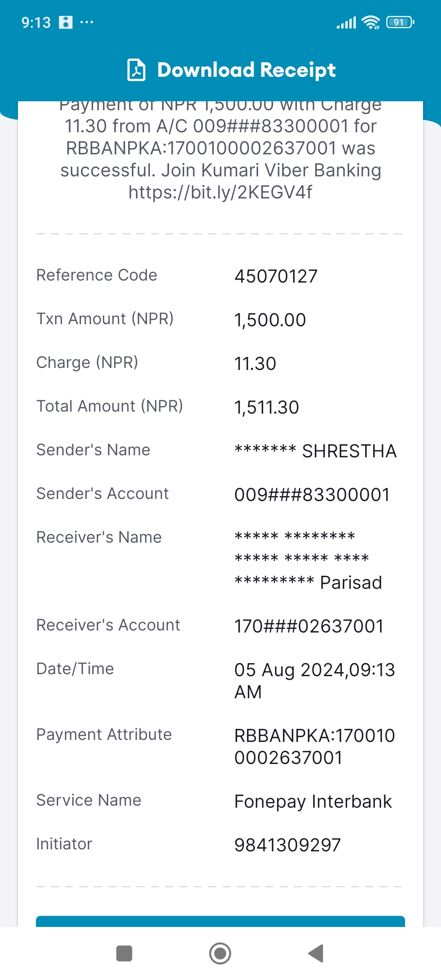Tap the PDF receipt icon in header
Image resolution: width=441 pixels, height=980 pixels.
pyautogui.click(x=136, y=70)
